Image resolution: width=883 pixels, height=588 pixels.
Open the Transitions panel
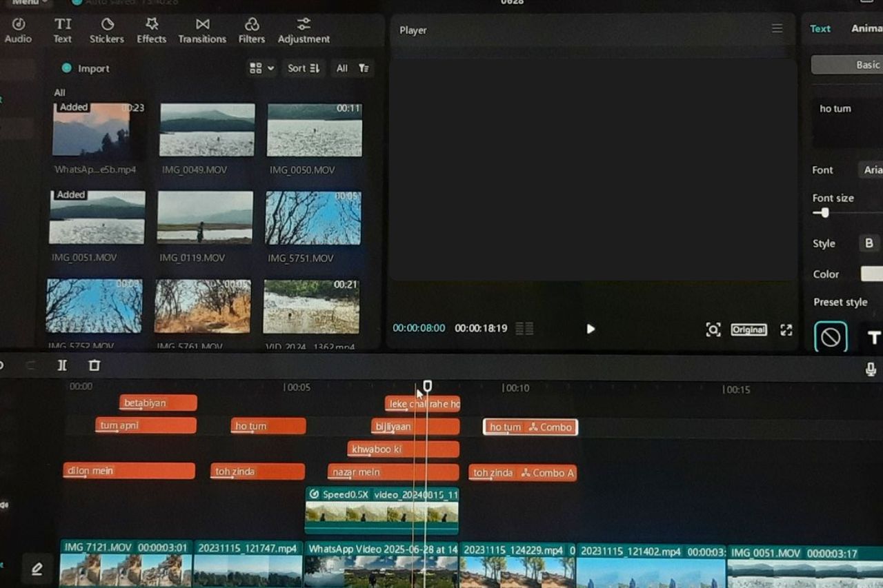pyautogui.click(x=202, y=30)
